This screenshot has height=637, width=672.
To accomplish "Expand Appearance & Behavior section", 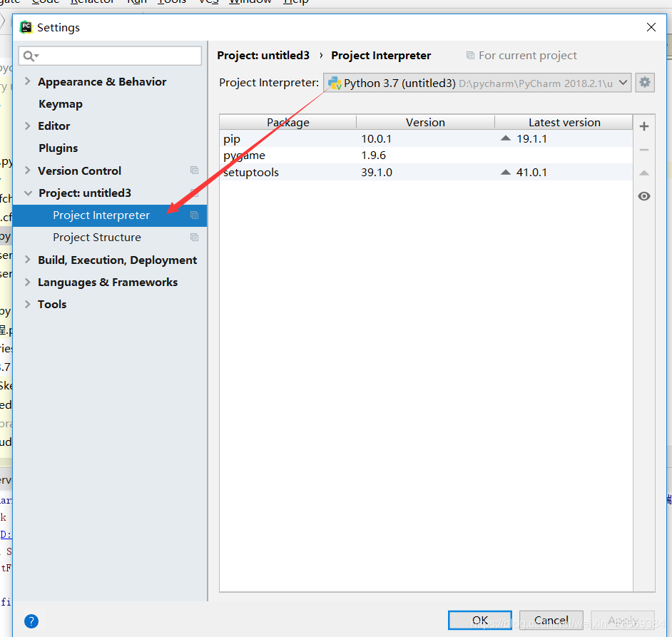I will tap(27, 81).
